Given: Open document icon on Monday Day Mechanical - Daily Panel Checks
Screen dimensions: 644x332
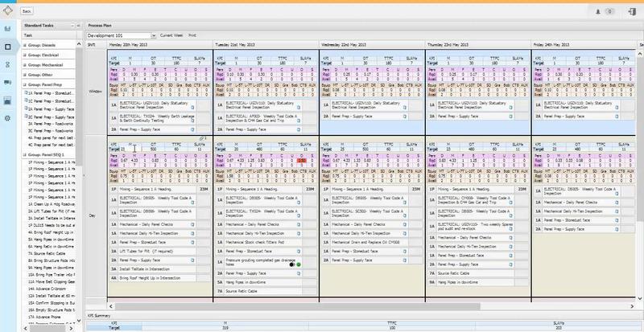Looking at the screenshot, I should pos(192,225).
